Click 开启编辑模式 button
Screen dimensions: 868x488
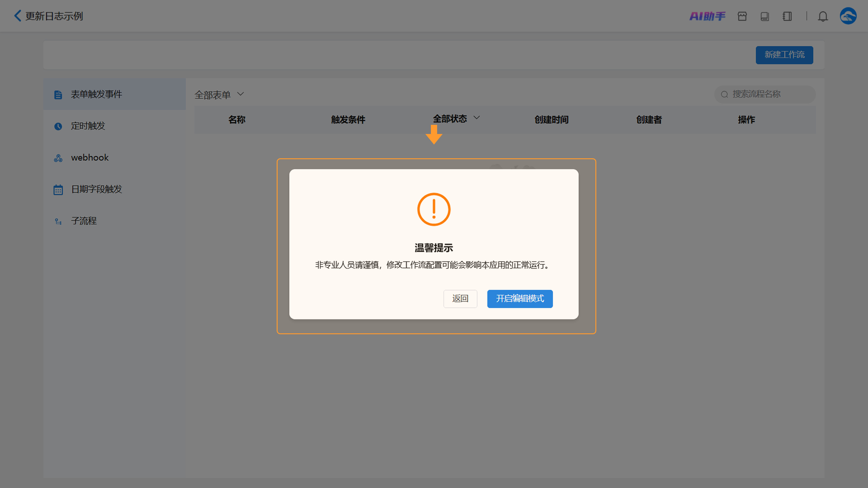(x=520, y=298)
